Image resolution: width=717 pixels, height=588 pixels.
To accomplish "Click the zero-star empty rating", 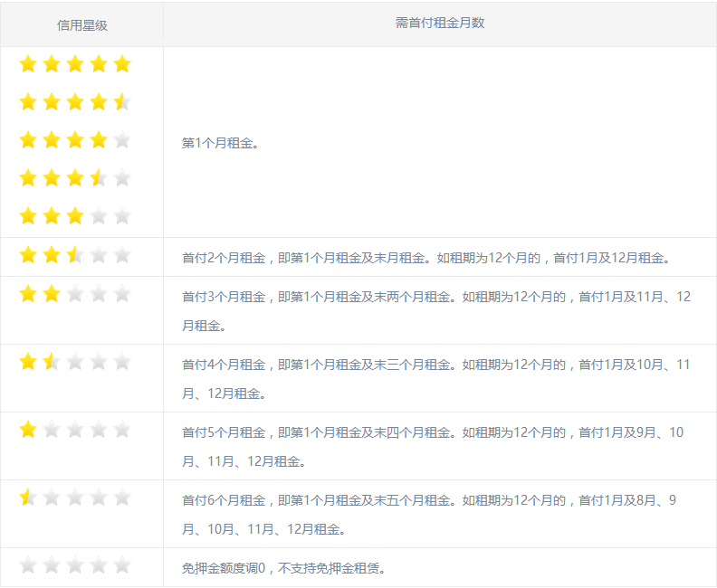I will (x=75, y=566).
